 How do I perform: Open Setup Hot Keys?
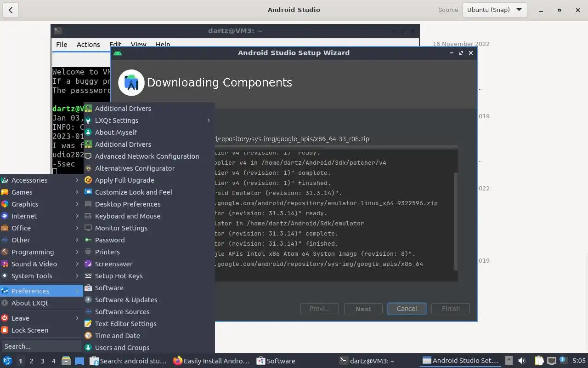coord(149,276)
